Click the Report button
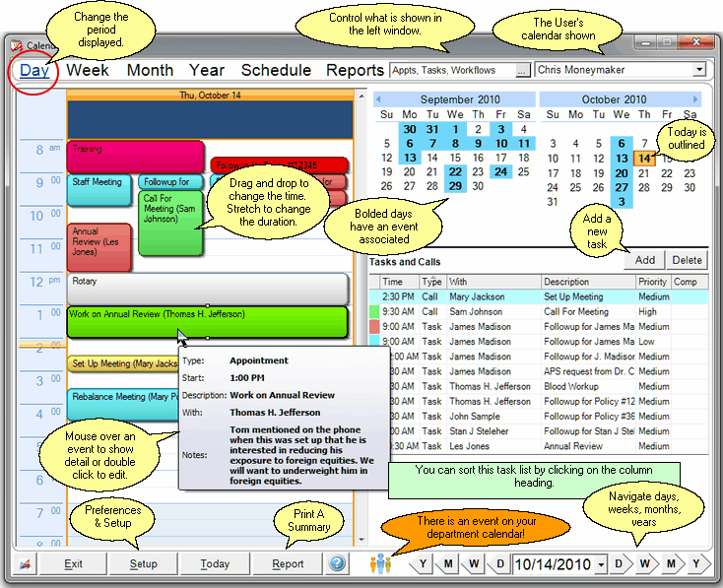The width and height of the screenshot is (723, 588). [288, 563]
